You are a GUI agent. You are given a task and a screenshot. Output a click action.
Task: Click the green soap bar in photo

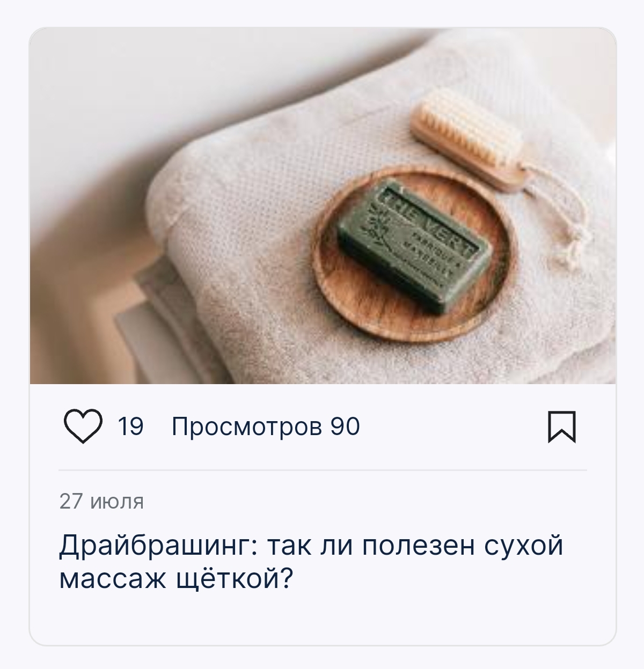(x=415, y=246)
